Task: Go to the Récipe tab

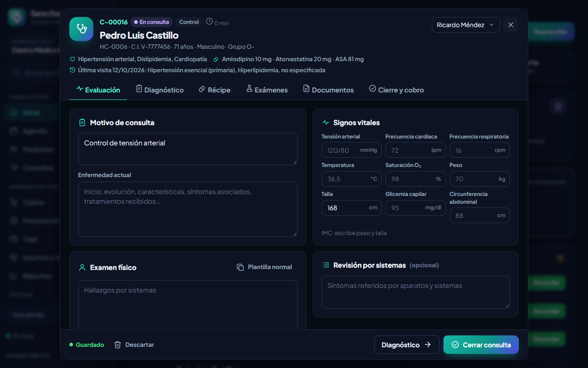Action: click(x=215, y=90)
